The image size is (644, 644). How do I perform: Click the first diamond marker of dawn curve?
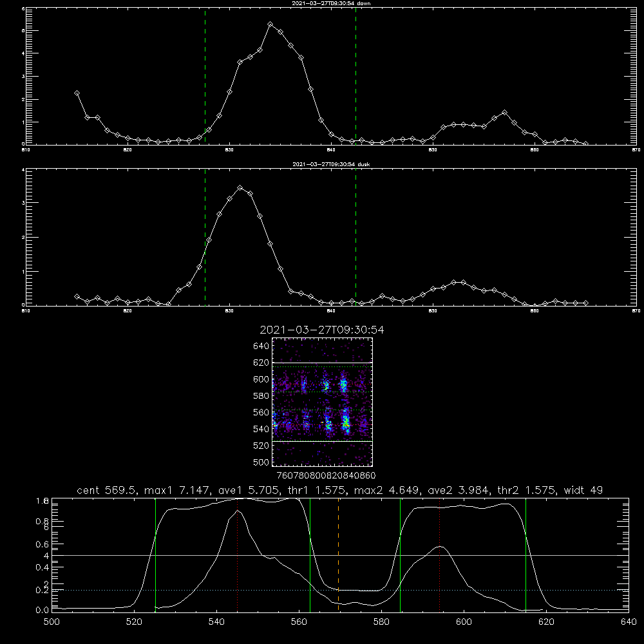point(77,93)
